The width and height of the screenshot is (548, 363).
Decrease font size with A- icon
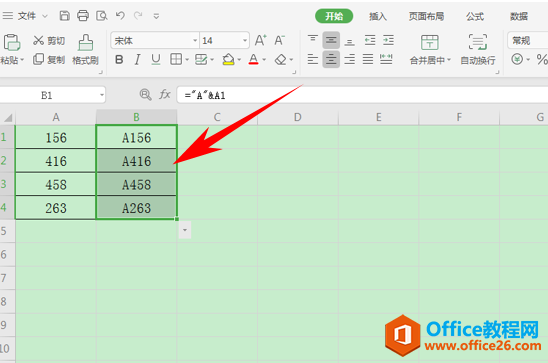280,40
